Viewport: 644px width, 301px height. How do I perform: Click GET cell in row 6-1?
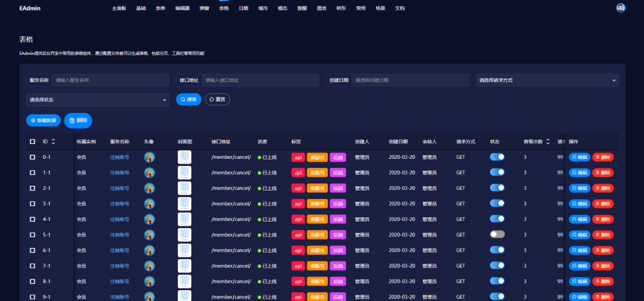pos(461,250)
